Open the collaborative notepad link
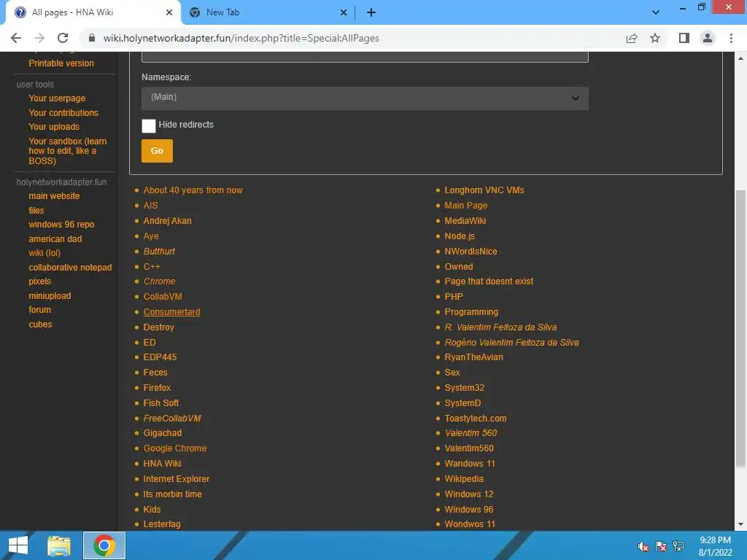This screenshot has height=560, width=747. 70,268
